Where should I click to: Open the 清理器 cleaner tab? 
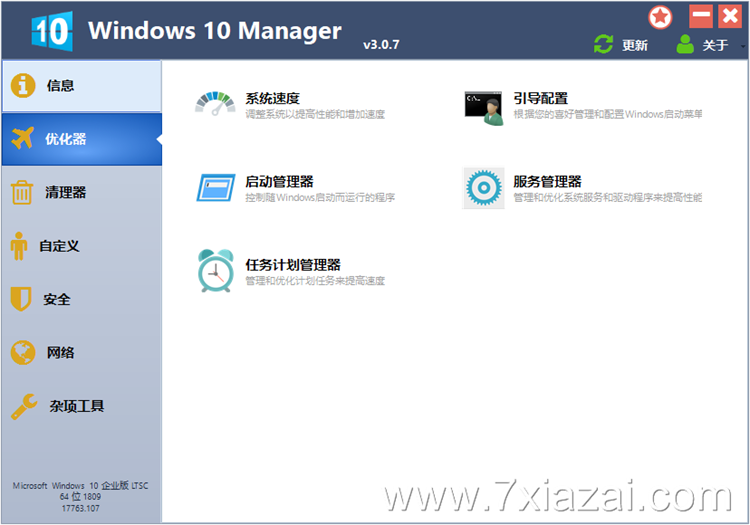pos(82,193)
